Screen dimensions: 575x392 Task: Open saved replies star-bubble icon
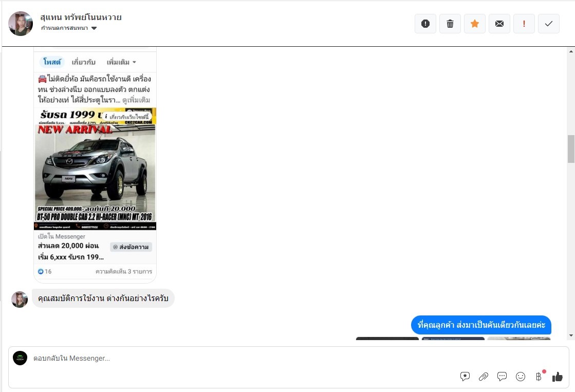pos(465,377)
